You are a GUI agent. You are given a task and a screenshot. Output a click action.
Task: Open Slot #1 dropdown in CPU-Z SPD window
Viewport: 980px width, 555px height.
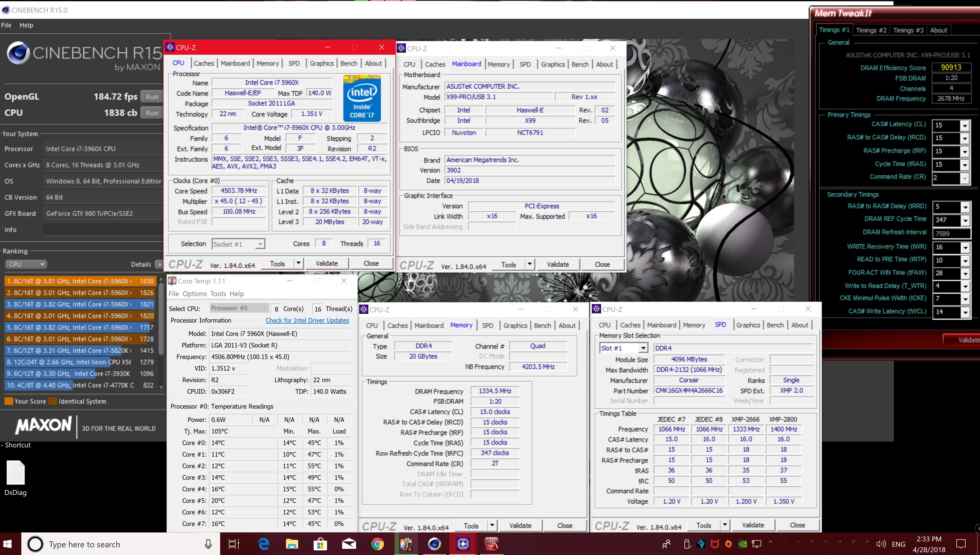[x=624, y=348]
